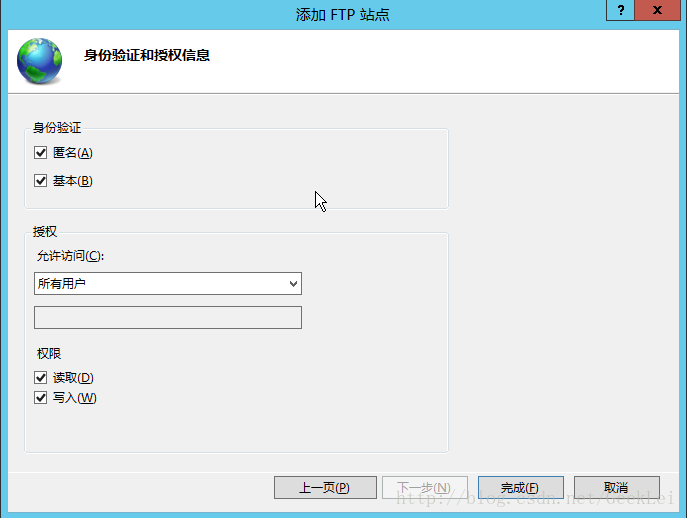Screen dimensions: 687x518
Task: Click the 添加 FTP 站点 title bar
Action: coord(343,14)
